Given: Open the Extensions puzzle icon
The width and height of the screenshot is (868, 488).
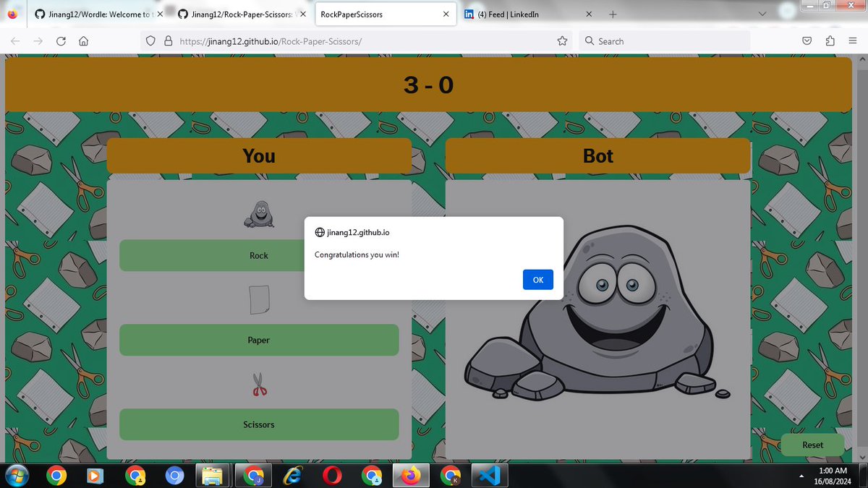Looking at the screenshot, I should click(830, 41).
